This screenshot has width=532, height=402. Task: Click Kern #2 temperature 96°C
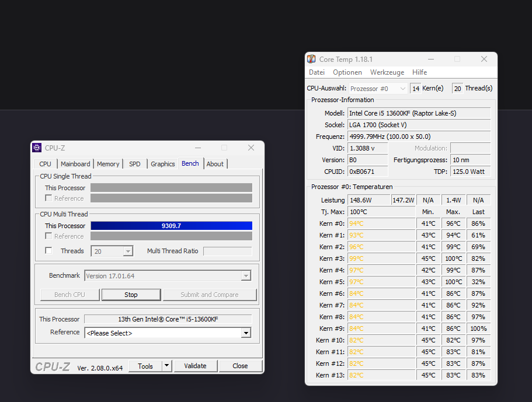[381, 247]
